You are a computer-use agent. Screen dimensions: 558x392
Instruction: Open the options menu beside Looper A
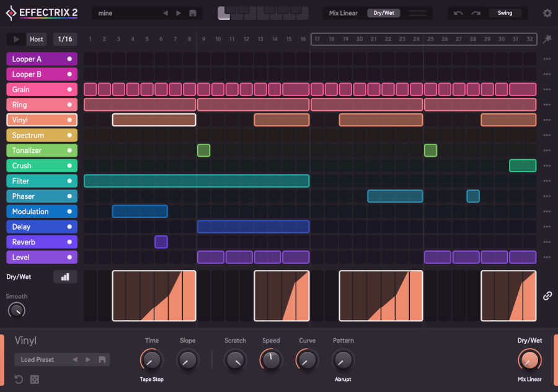(x=546, y=59)
